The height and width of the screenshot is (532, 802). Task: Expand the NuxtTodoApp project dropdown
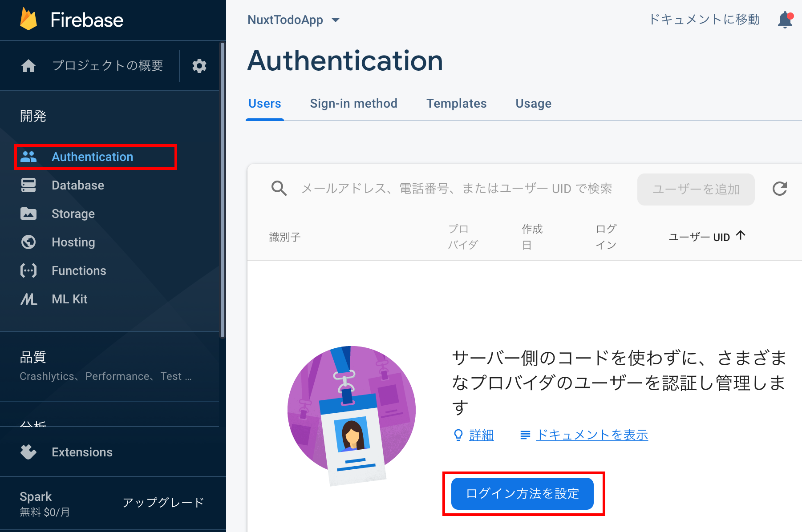pos(293,20)
